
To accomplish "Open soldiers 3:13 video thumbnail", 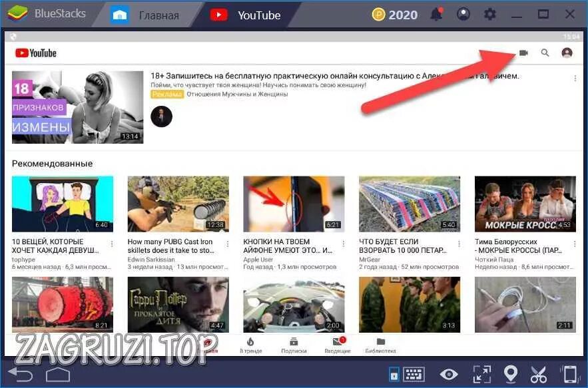I will click(x=410, y=305).
